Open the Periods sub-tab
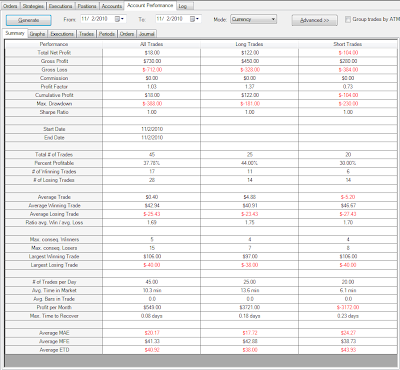This screenshot has height=370, width=400. [107, 34]
